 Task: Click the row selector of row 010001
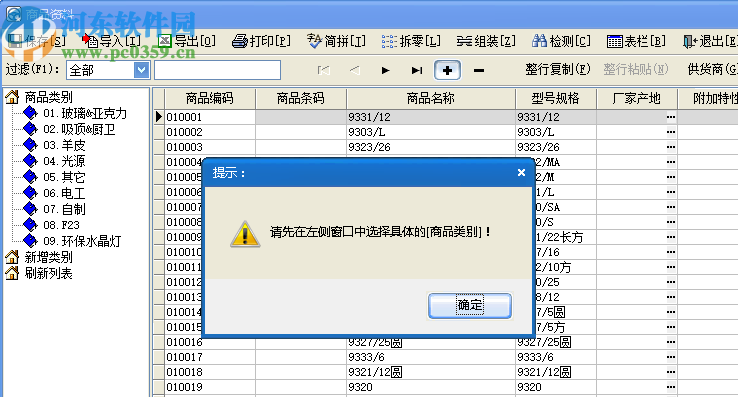(x=159, y=117)
